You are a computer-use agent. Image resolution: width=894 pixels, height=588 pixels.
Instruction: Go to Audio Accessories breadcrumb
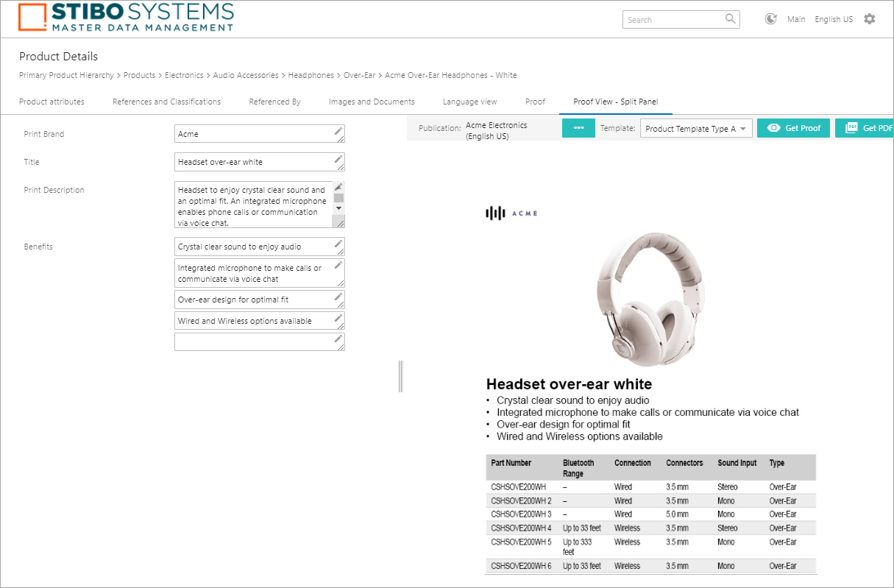point(246,75)
